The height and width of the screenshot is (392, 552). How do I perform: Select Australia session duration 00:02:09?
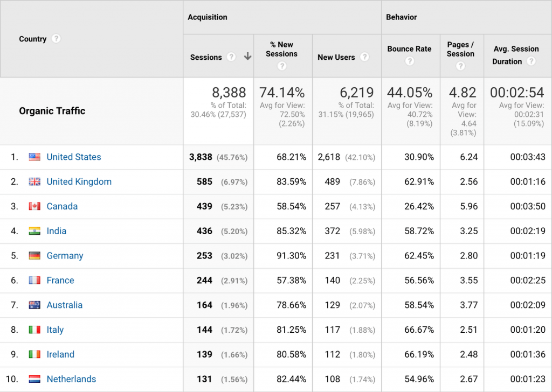[528, 305]
